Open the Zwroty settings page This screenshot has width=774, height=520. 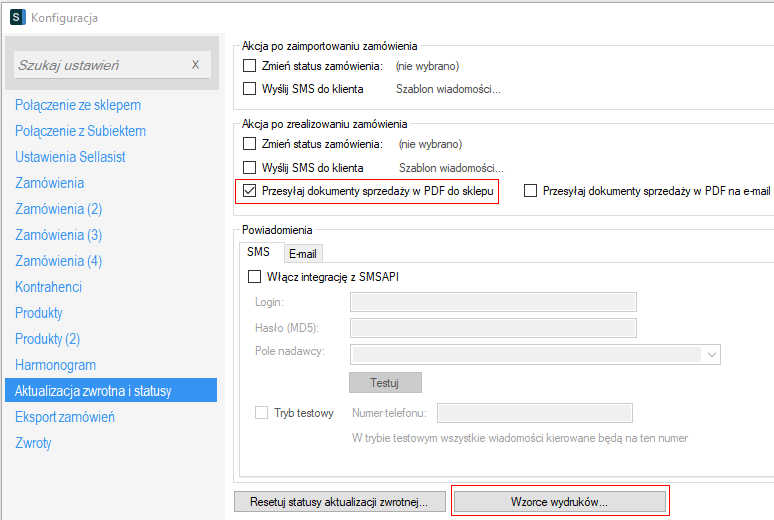click(33, 443)
